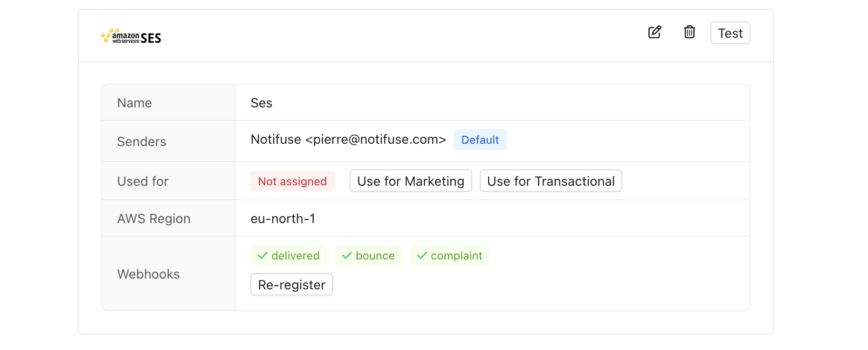This screenshot has width=868, height=350.
Task: Select the bounce webhook tag
Action: click(x=368, y=255)
